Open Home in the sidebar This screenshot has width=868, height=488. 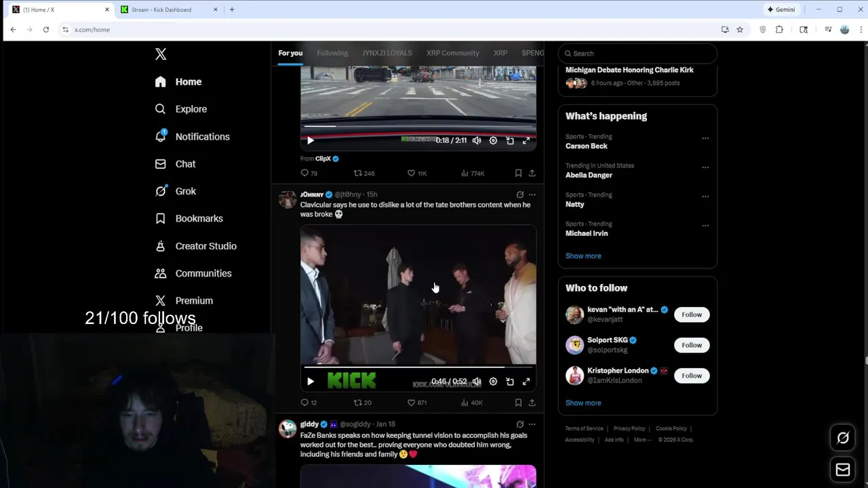pos(178,82)
